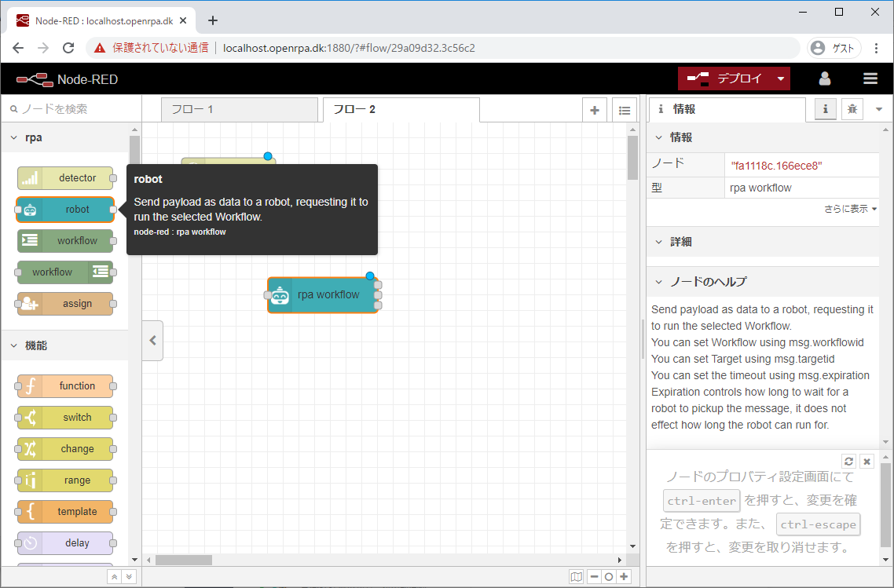Switch to the フロー 1 tab

[240, 109]
